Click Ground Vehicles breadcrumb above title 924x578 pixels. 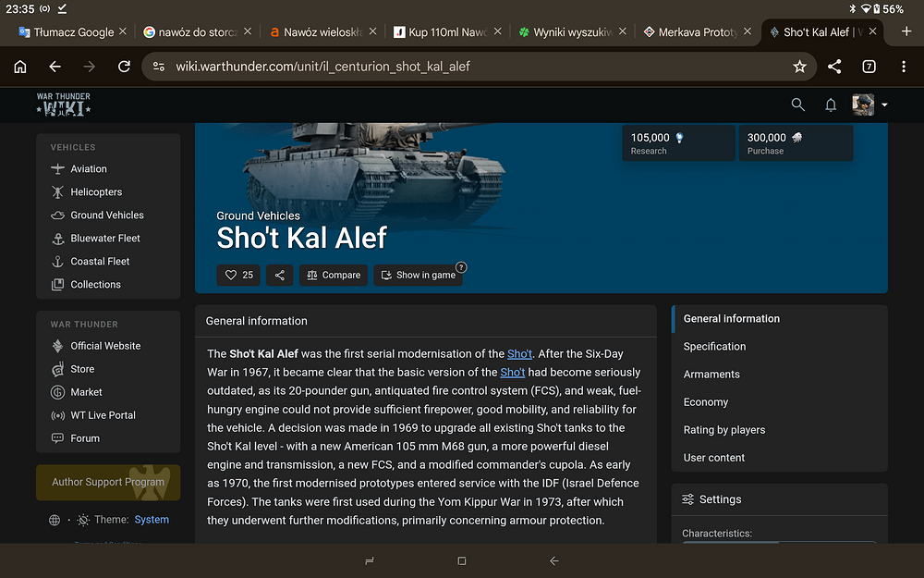tap(258, 215)
